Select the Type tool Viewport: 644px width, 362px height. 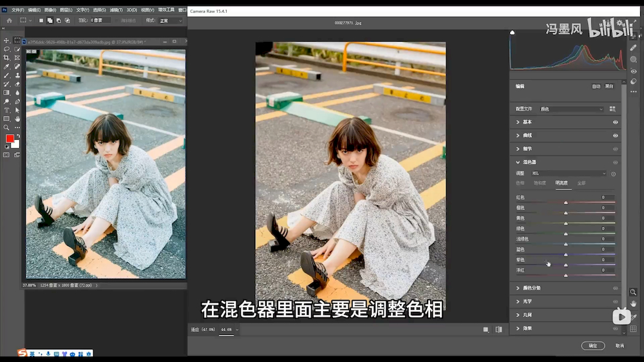(x=6, y=110)
